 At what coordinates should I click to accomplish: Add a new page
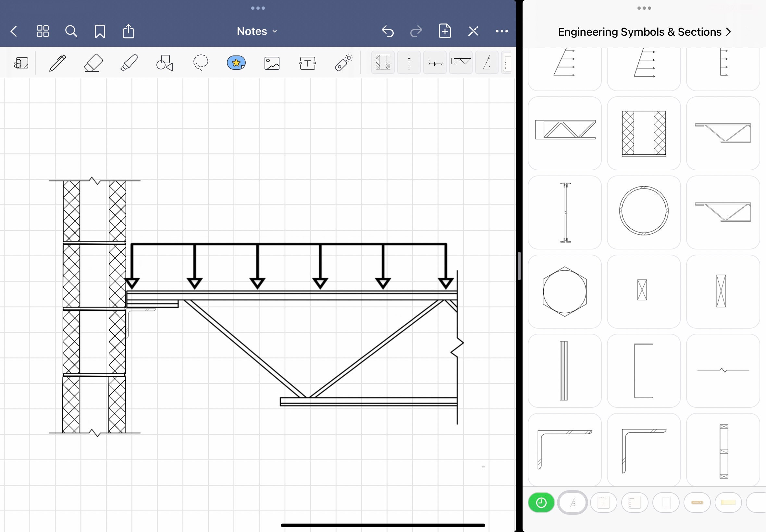(445, 31)
